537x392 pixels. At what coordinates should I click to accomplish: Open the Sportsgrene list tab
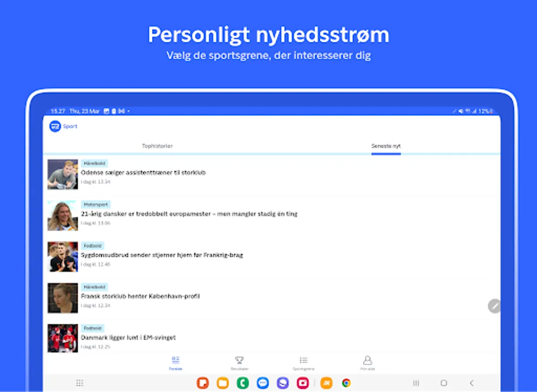coord(304,363)
